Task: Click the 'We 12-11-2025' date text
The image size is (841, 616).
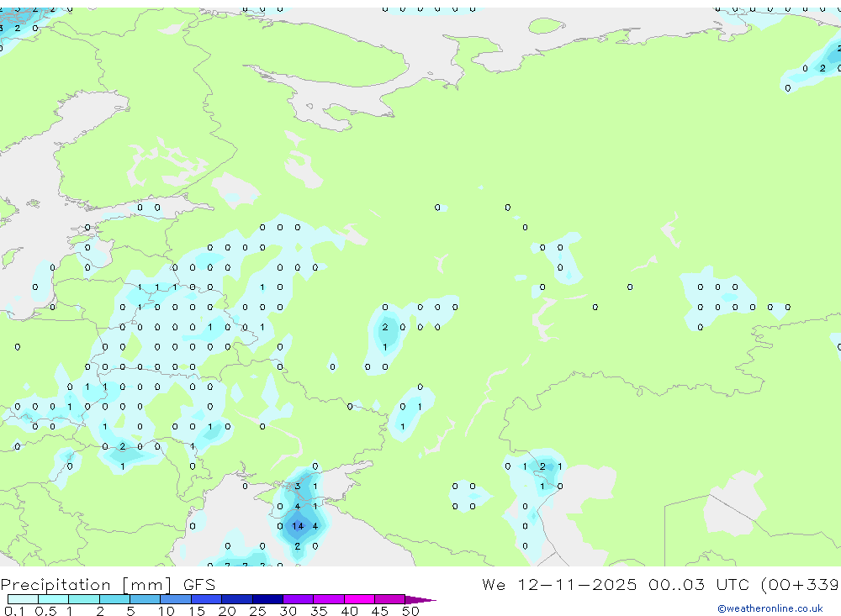Action: tap(559, 584)
